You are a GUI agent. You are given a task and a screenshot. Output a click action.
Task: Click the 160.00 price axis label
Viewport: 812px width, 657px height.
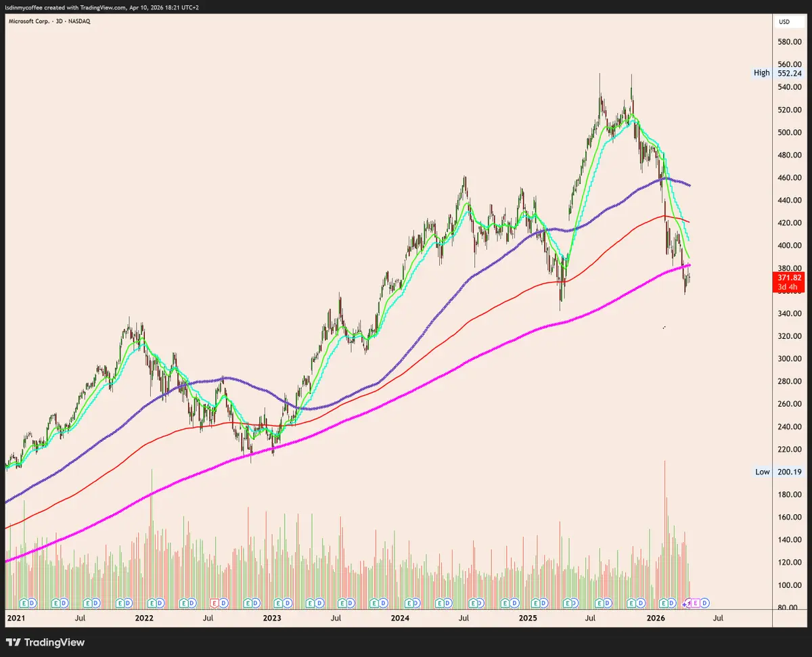tap(790, 518)
